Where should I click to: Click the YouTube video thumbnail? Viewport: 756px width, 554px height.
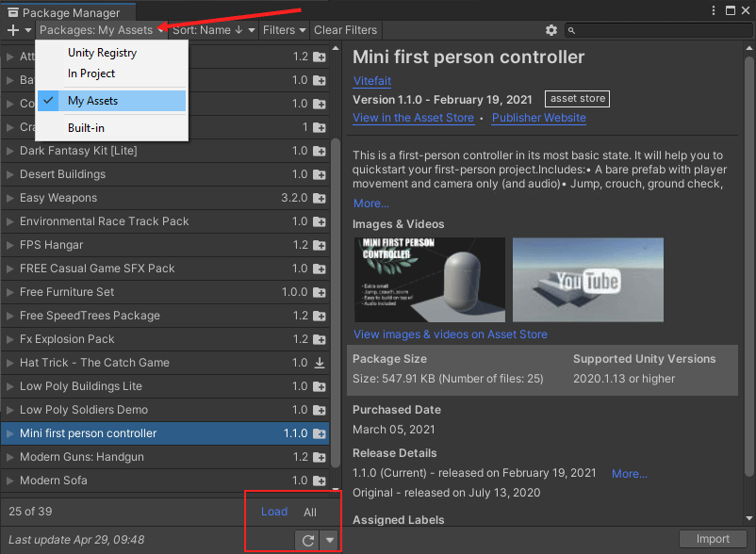coord(587,280)
